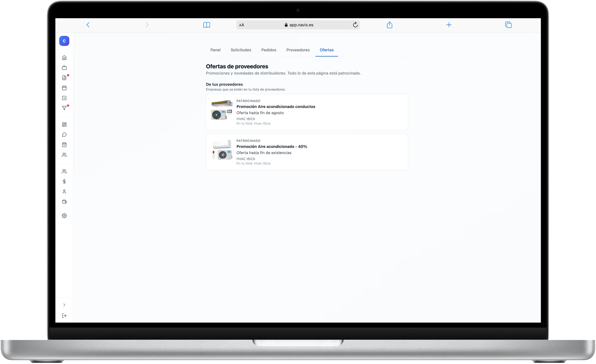This screenshot has height=364, width=596.
Task: Open the wallet icon in sidebar
Action: (x=64, y=202)
